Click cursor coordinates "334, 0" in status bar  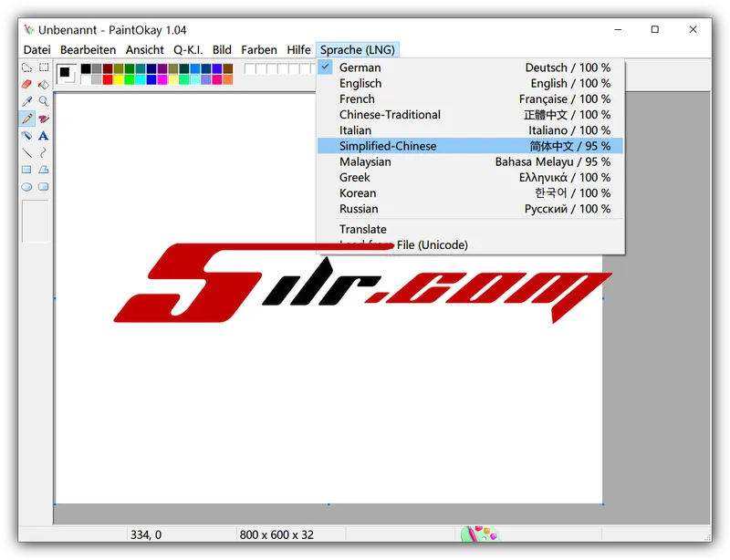coord(146,534)
